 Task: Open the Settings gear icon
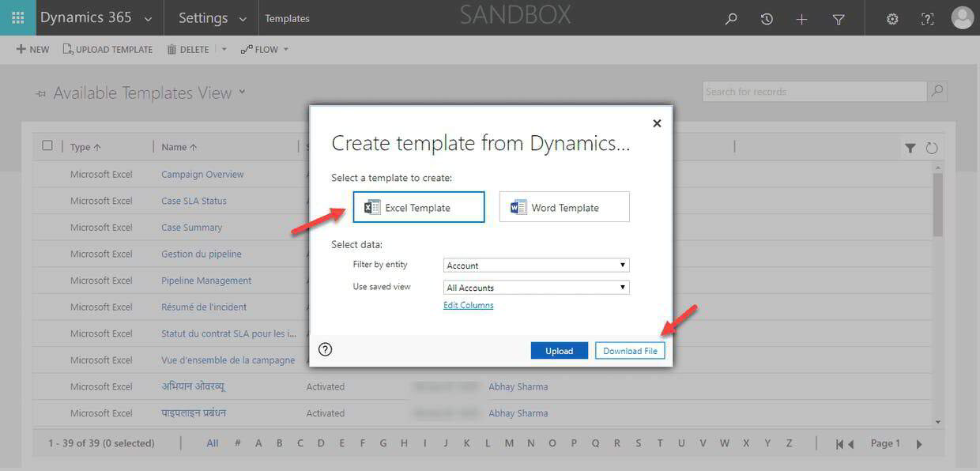pos(892,18)
